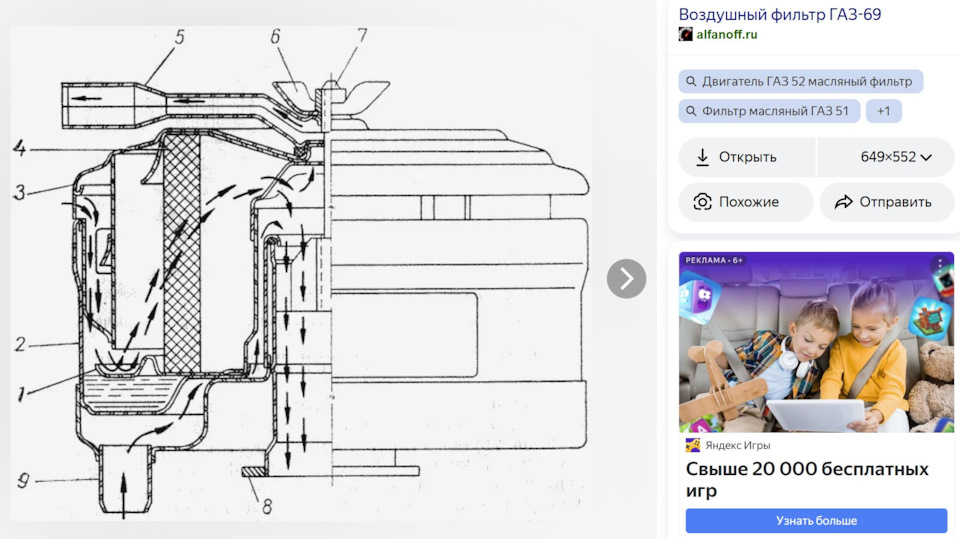Click the share arrow icon Отправить
This screenshot has width=960, height=539.
click(843, 202)
